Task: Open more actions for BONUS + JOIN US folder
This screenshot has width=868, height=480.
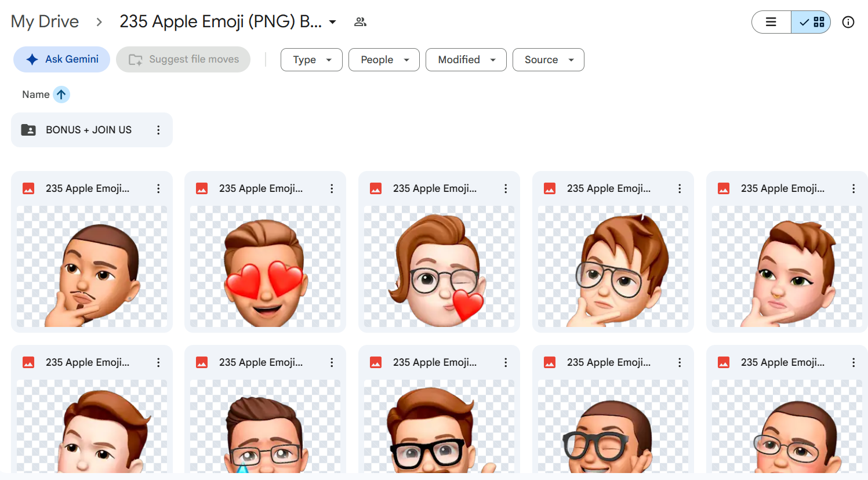Action: pos(158,130)
